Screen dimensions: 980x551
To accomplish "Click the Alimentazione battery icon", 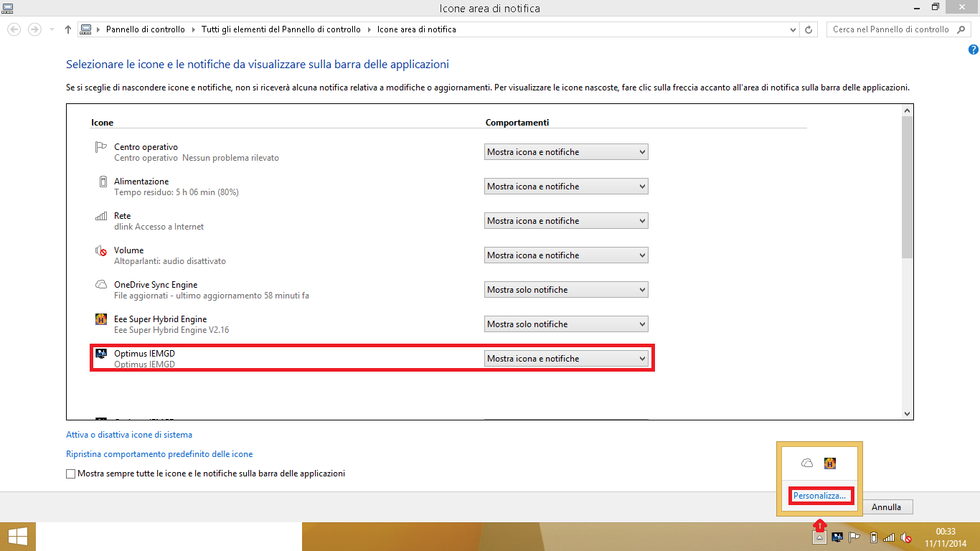I will click(101, 182).
